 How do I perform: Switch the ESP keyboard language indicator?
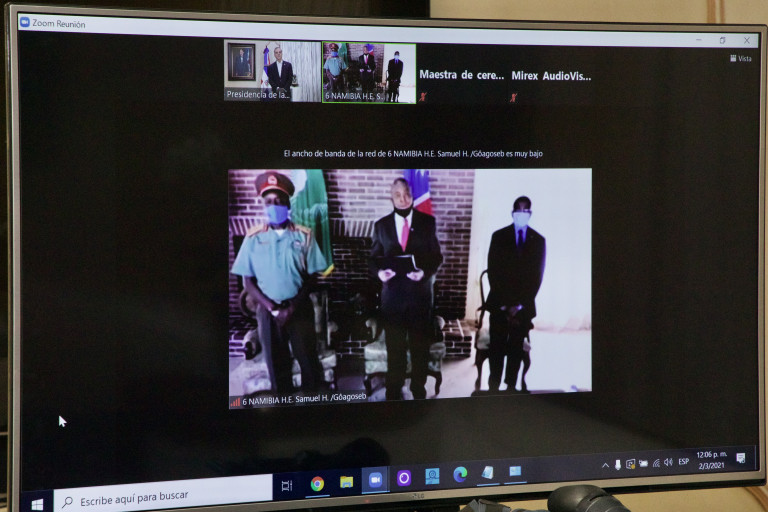[684, 461]
